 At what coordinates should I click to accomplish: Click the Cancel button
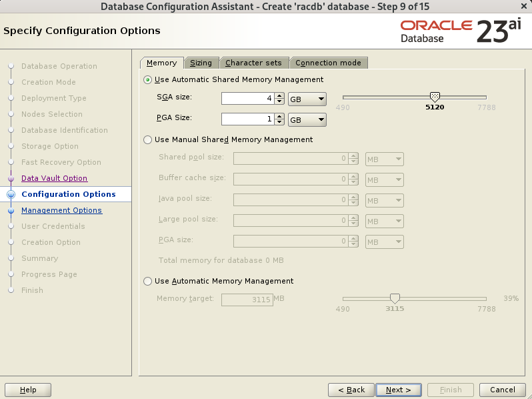(x=503, y=390)
